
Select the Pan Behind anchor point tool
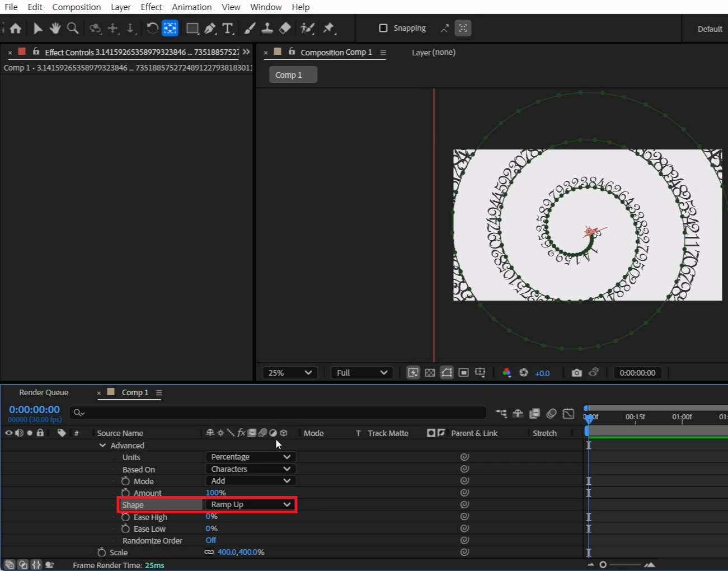(170, 28)
